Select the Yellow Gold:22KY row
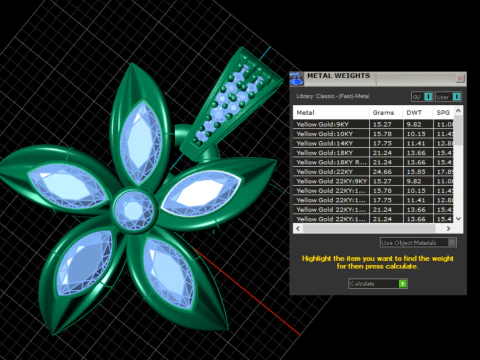This screenshot has width=480, height=360. click(373, 172)
